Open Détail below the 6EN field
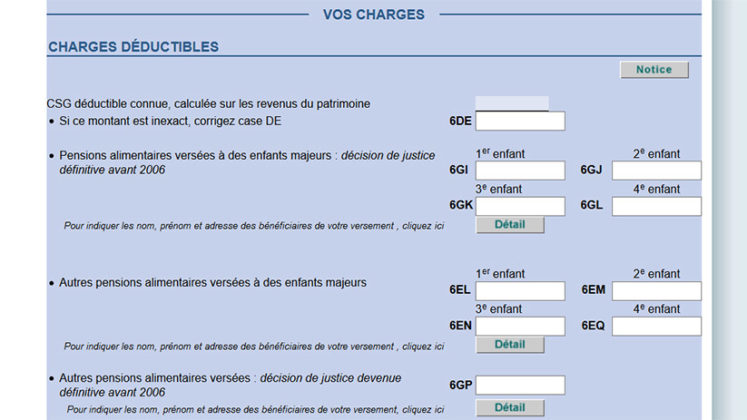This screenshot has width=747, height=420. click(x=510, y=345)
